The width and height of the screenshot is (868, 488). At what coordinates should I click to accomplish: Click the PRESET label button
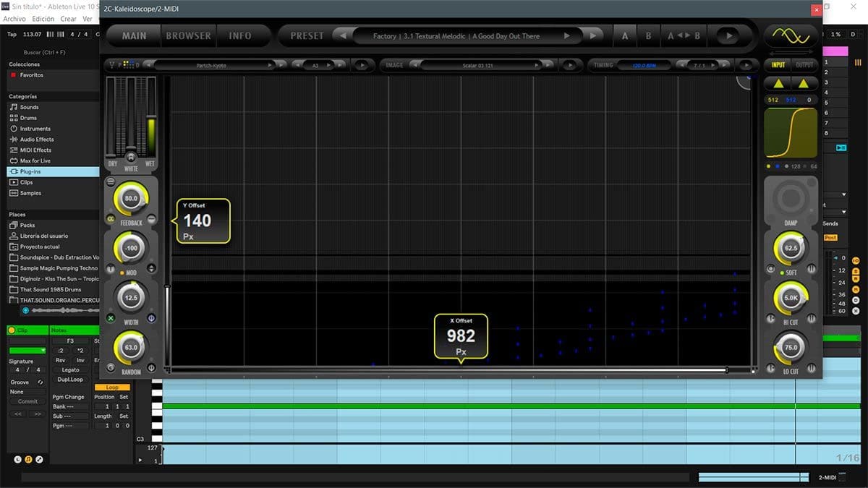coord(307,36)
